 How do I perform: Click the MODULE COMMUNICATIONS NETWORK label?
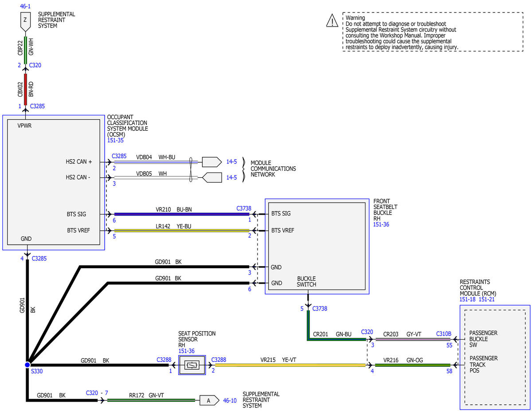[273, 168]
